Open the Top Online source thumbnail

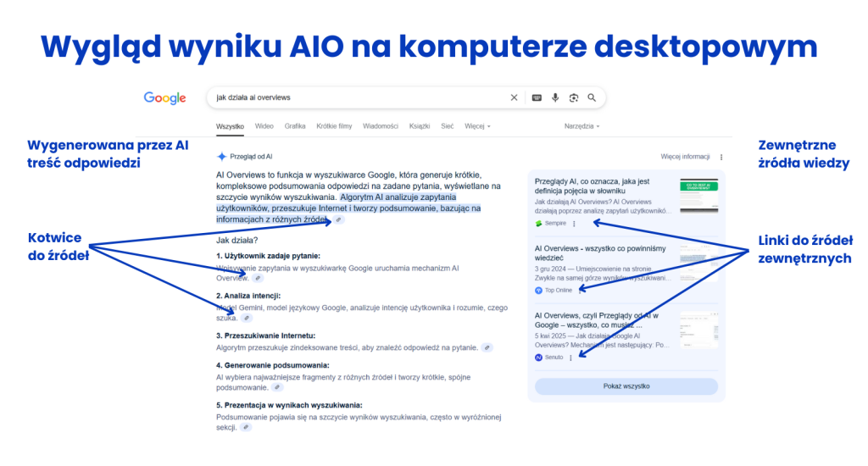point(698,263)
